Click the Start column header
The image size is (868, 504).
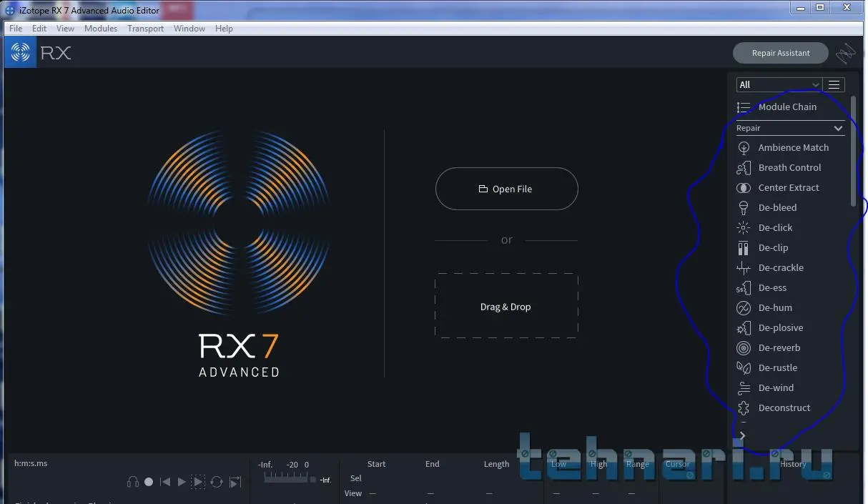pyautogui.click(x=376, y=464)
